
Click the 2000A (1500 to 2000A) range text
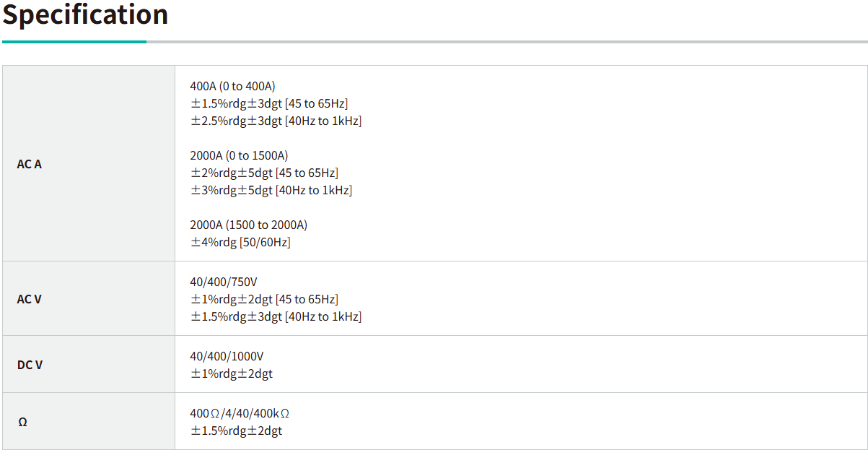[x=248, y=225]
